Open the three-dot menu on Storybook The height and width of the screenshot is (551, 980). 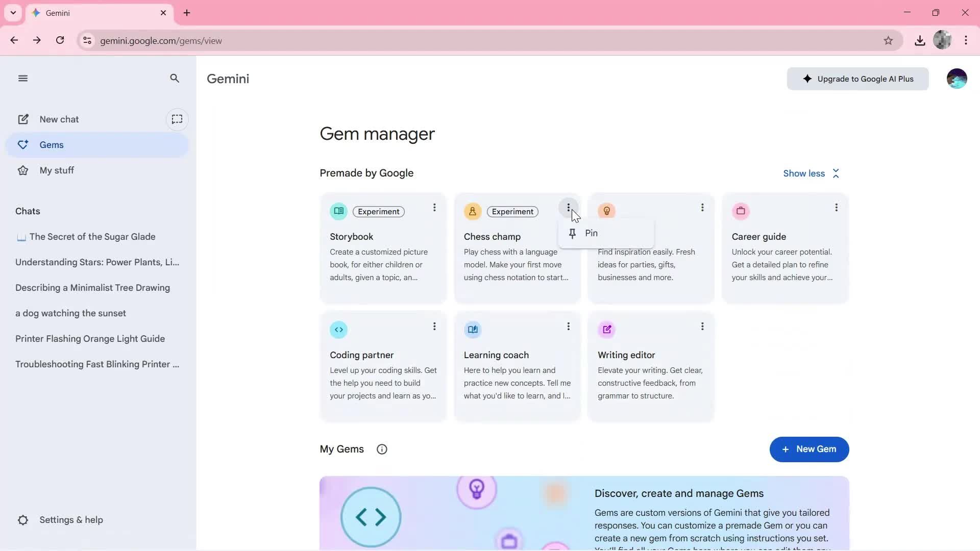tap(434, 207)
